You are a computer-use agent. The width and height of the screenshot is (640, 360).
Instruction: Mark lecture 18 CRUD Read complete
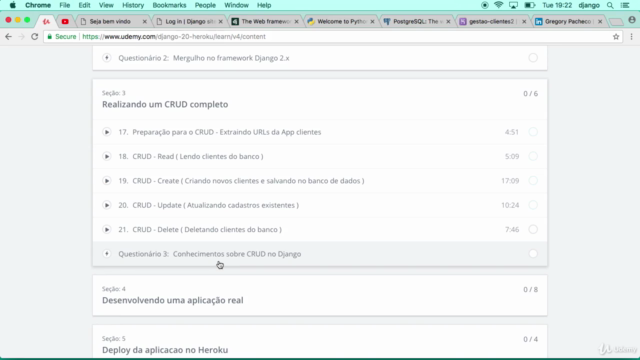pos(533,156)
